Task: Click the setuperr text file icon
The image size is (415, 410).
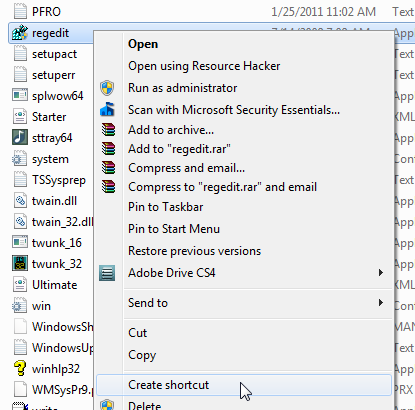Action: [20, 75]
